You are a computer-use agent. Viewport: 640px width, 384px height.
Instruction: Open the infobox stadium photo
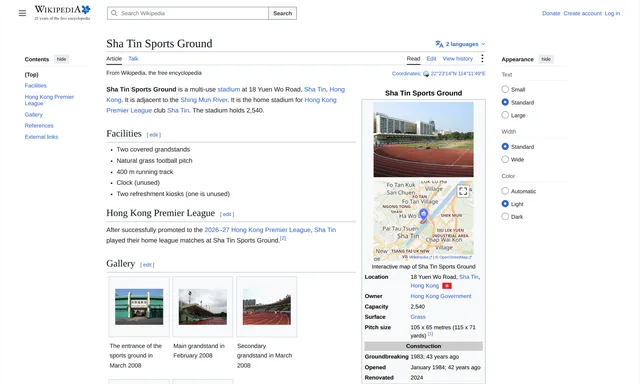click(423, 140)
